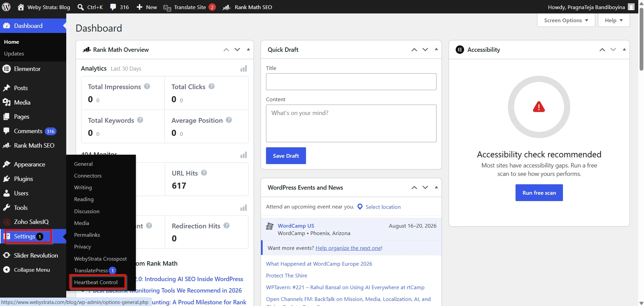The image size is (644, 306).
Task: Open General settings submenu item
Action: coord(83,164)
